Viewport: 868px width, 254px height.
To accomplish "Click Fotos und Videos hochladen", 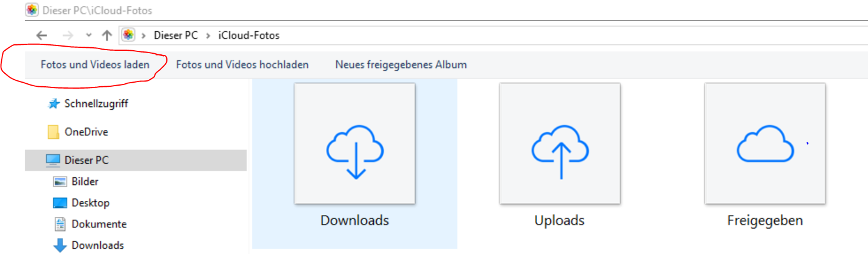I will click(x=242, y=64).
